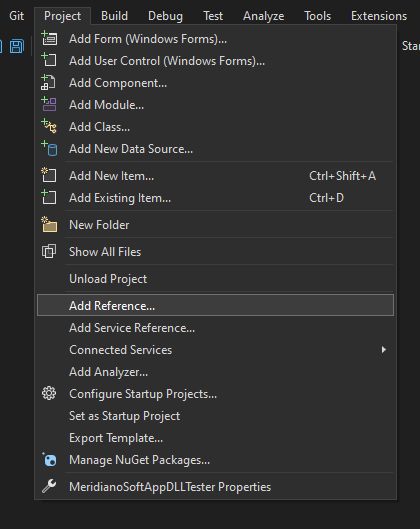Expand the Connected Services submenu arrow

384,350
